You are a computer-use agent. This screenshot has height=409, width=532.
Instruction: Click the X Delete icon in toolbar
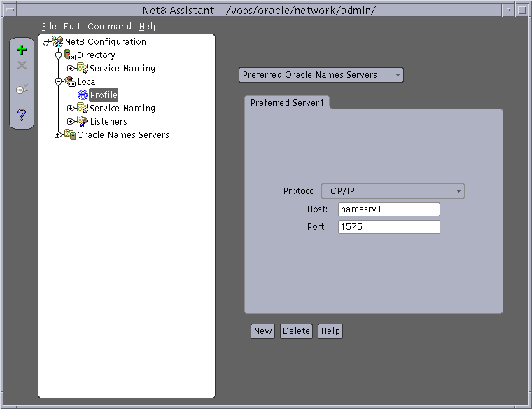(x=22, y=65)
